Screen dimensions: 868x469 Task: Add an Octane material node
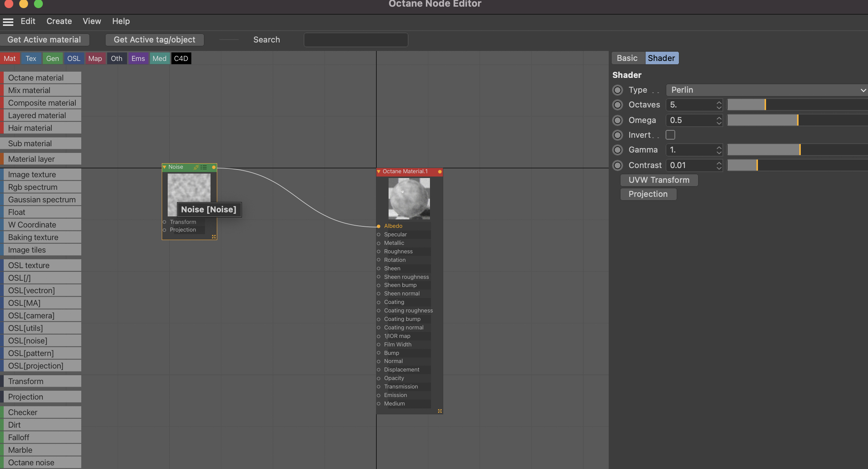click(x=41, y=78)
